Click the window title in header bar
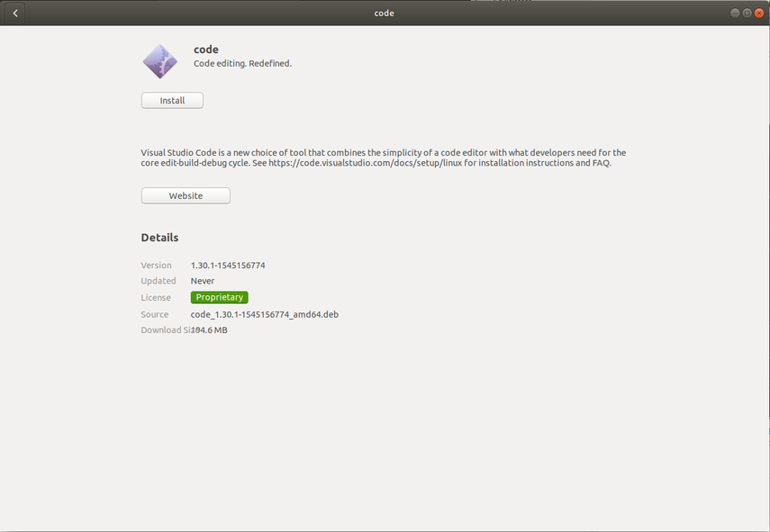The image size is (770, 532). pos(385,14)
